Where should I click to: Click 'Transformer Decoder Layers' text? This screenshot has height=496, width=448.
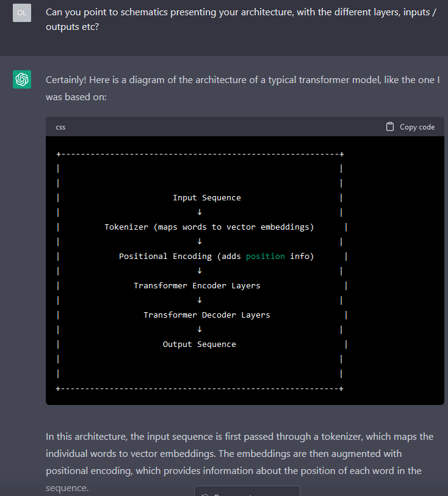[207, 315]
